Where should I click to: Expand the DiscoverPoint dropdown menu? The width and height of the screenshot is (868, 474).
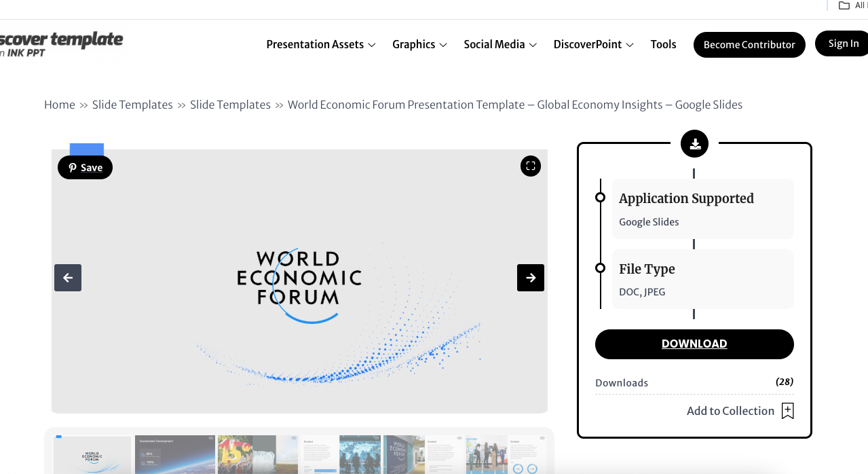coord(594,44)
